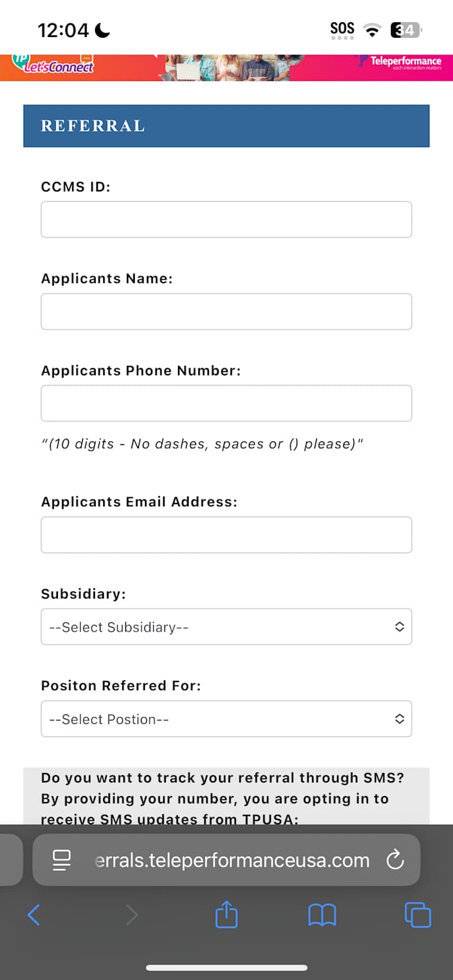
Task: Tap the REFERRAL section header
Action: [227, 126]
